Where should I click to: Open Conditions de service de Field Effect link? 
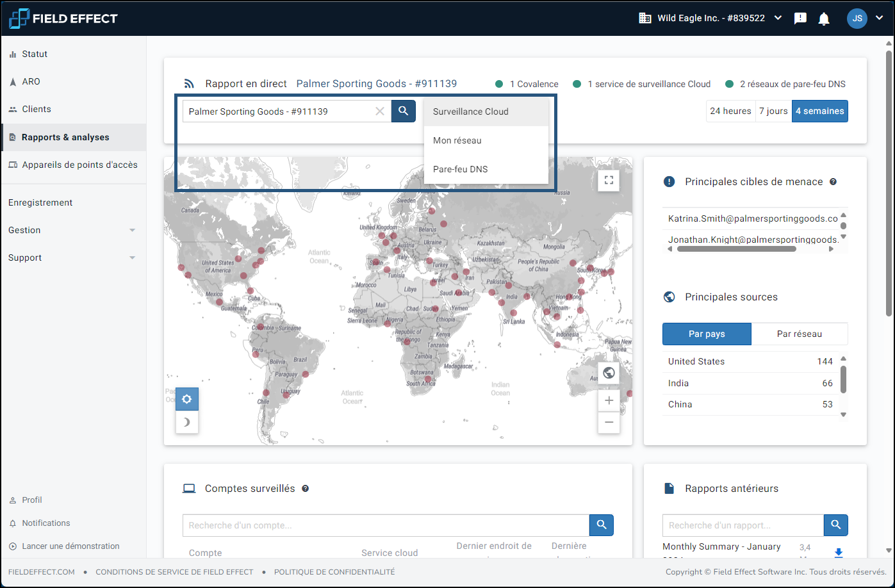174,572
